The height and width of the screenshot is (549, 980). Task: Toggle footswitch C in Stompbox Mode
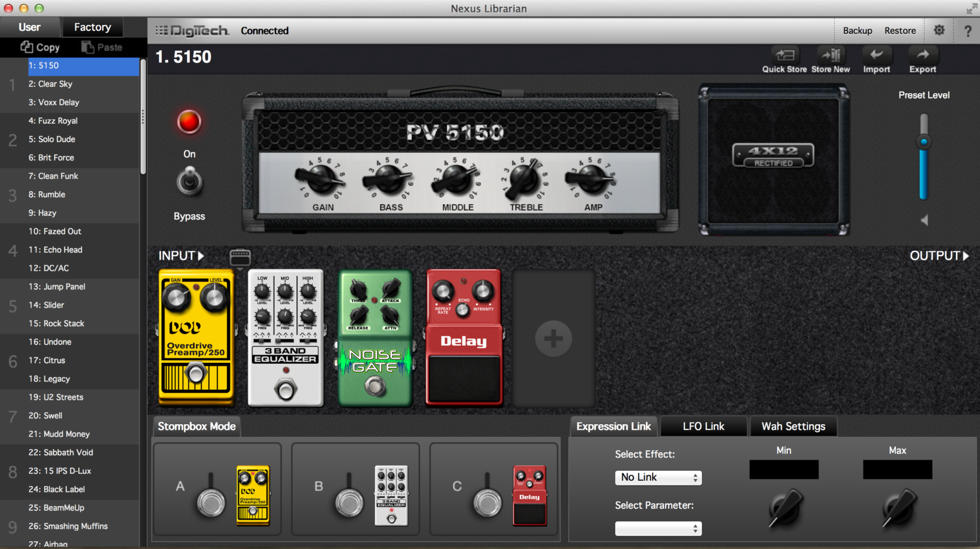coord(487,502)
